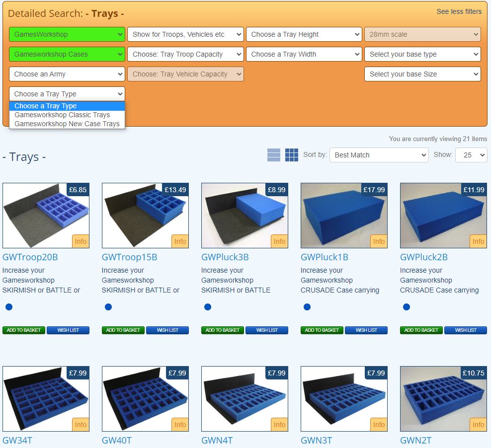Click Info badge on GW34T tray
The image size is (491, 448).
[81, 425]
